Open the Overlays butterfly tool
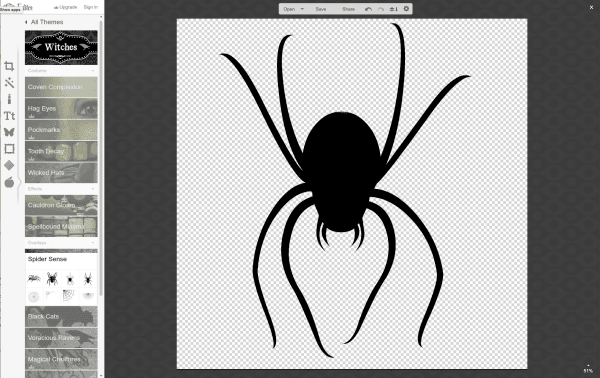The height and width of the screenshot is (378, 600). coord(9,132)
